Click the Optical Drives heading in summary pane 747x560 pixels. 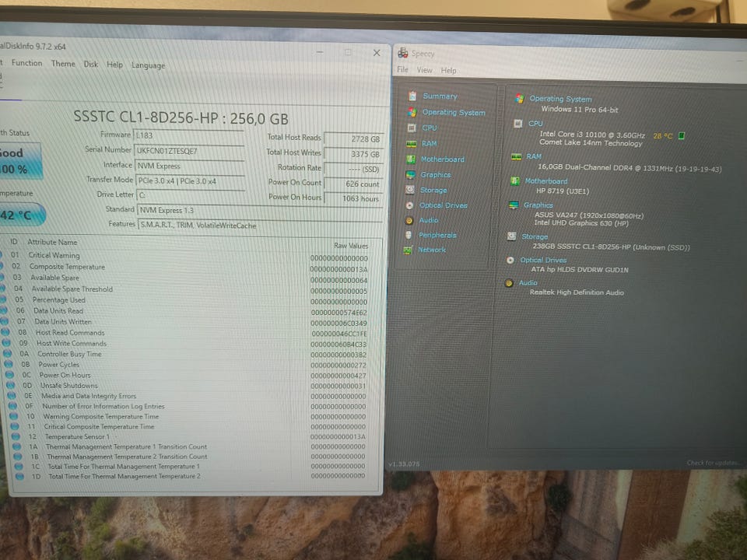pos(543,260)
